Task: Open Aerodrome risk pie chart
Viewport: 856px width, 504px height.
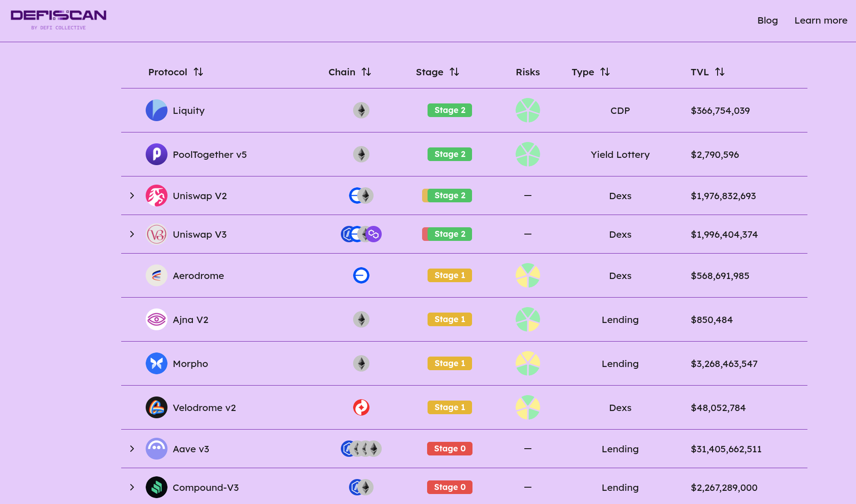Action: [528, 275]
